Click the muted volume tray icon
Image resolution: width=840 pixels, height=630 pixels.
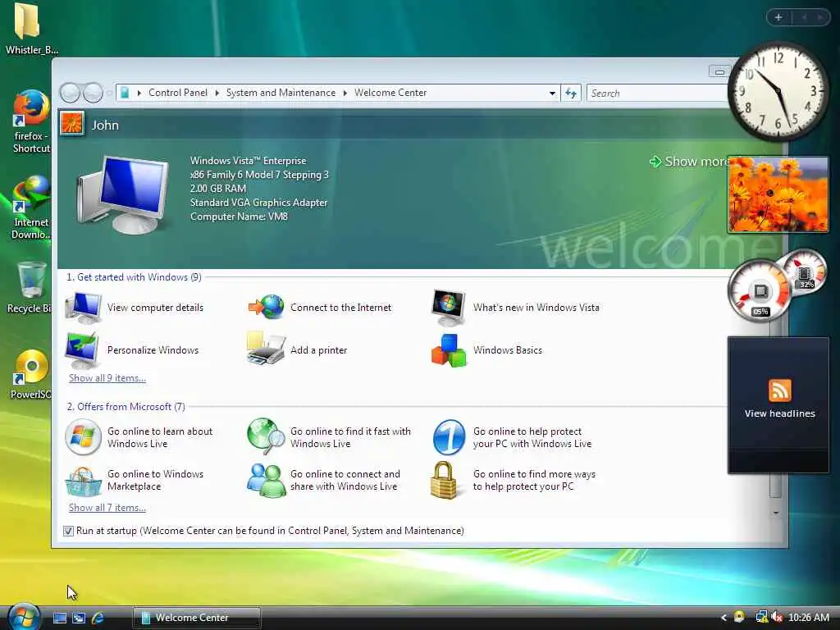[x=778, y=618]
